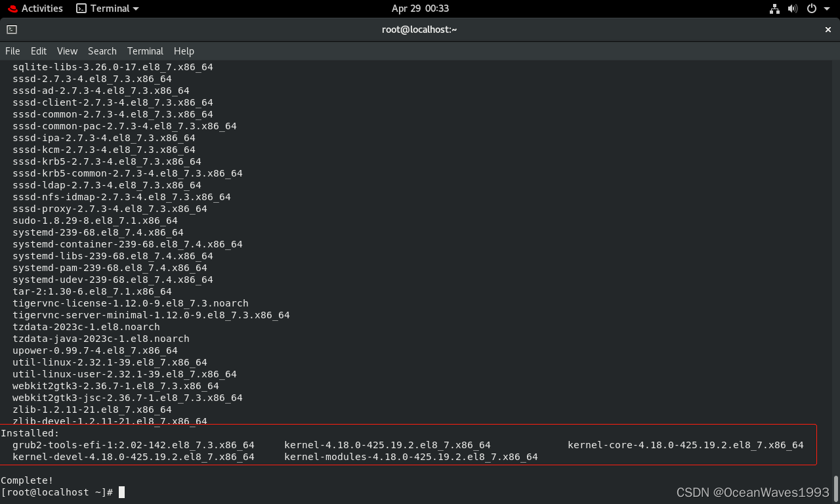Click the line sssd-proxy-2.7.3-4.el8_7.3.x86_64
840x504 pixels.
pyautogui.click(x=110, y=209)
